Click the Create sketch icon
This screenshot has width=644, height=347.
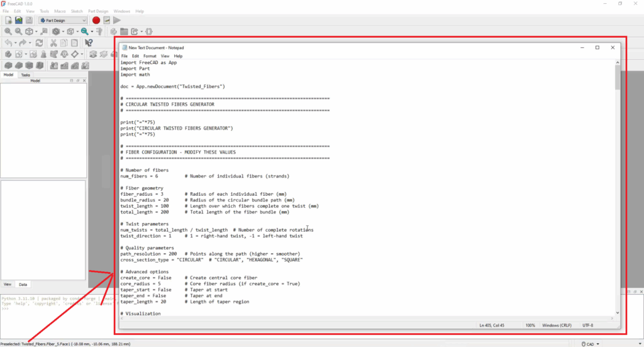click(x=18, y=54)
